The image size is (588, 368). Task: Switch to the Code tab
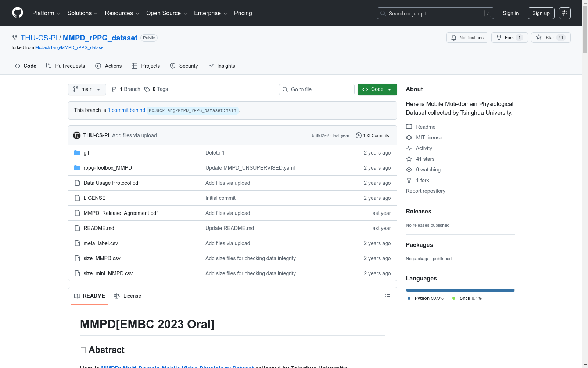(26, 66)
